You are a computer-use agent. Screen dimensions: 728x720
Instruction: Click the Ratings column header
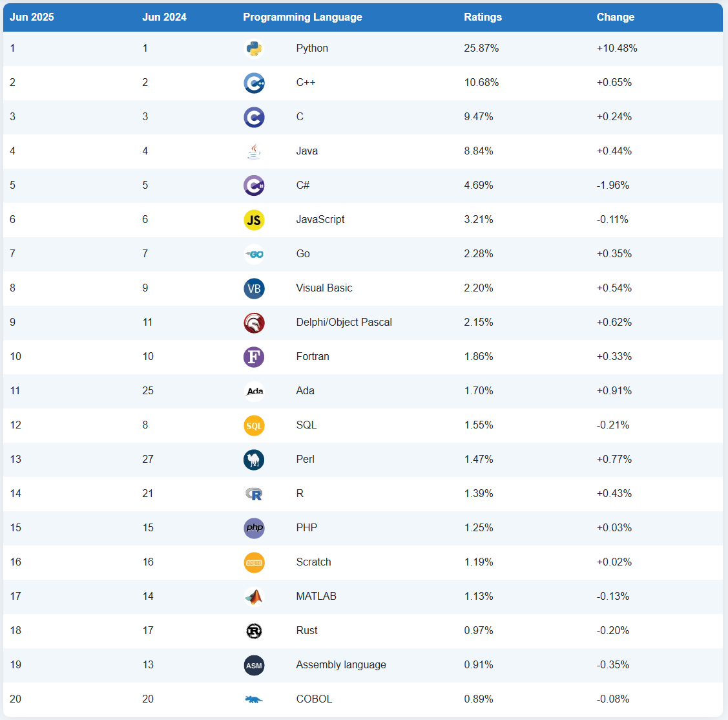[483, 17]
